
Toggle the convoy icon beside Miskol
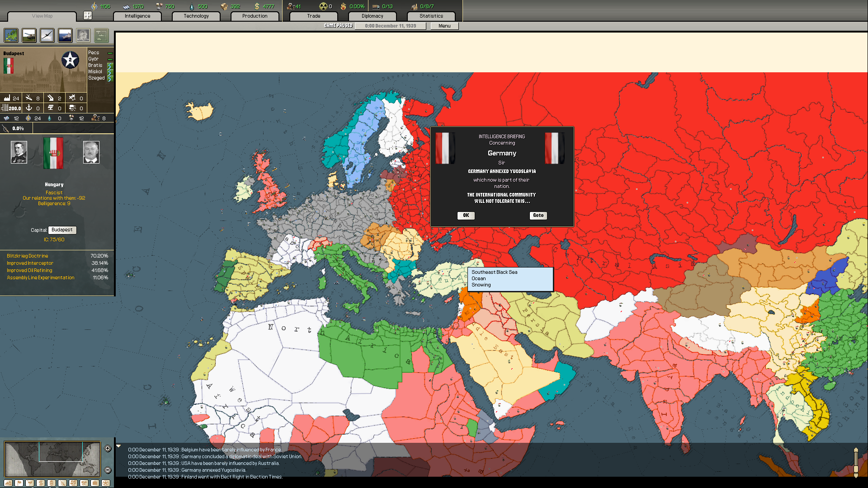[x=111, y=71]
